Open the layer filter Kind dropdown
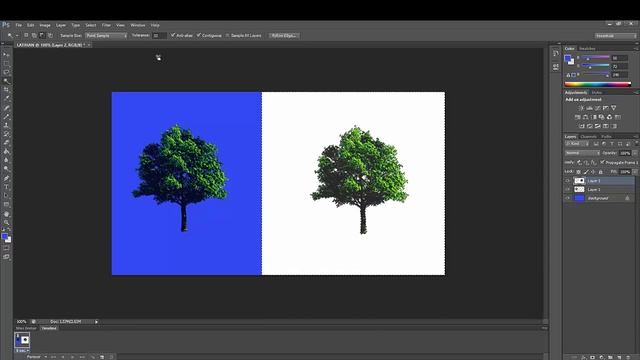Screen dimensions: 640x360 576,144
